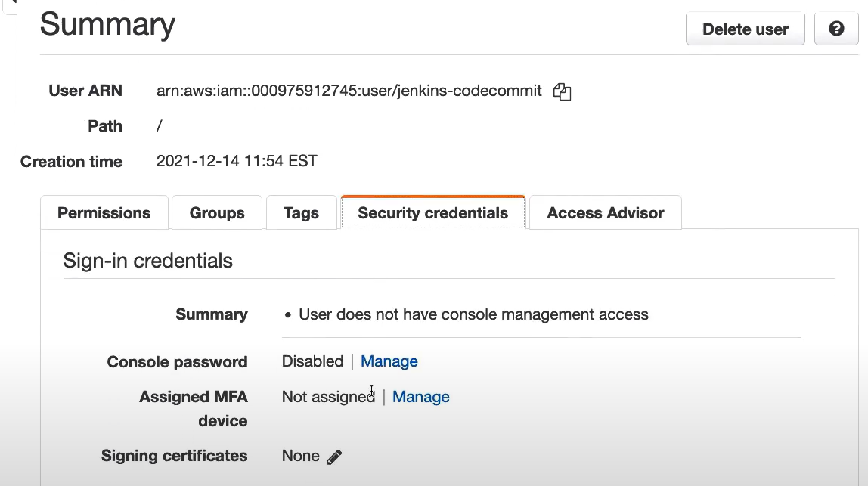Copy the User ARN to clipboard
868x486 pixels.
[562, 92]
